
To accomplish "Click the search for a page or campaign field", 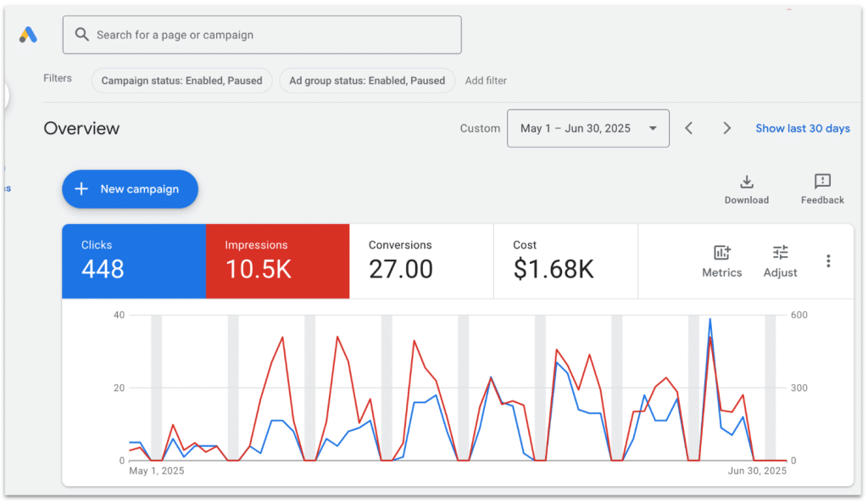I will click(x=271, y=35).
